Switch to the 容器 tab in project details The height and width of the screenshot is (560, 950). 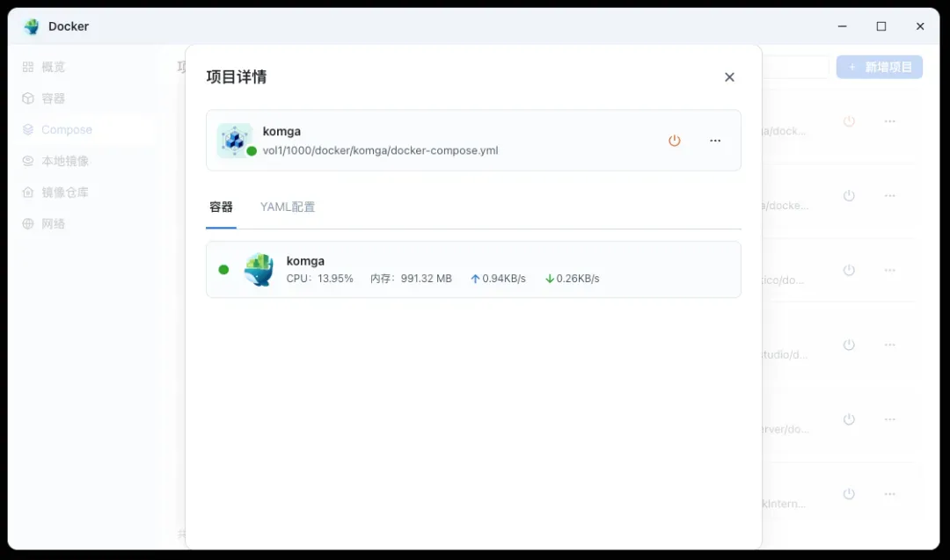[x=221, y=207]
